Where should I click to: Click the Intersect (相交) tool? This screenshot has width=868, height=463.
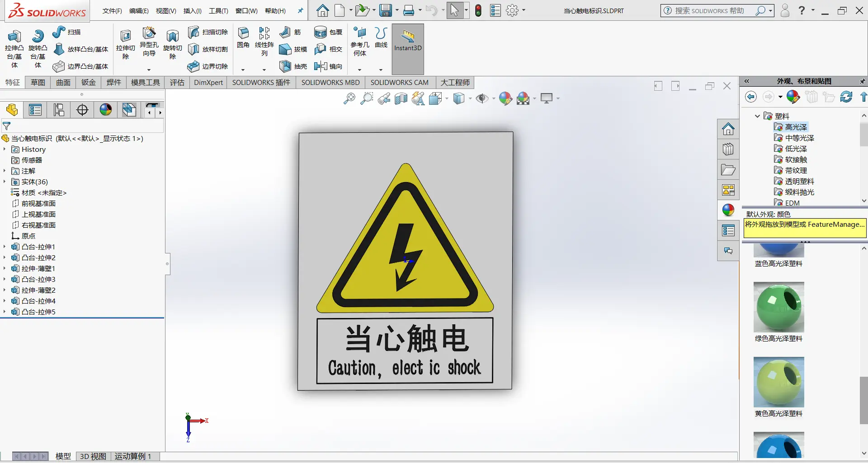coord(328,49)
